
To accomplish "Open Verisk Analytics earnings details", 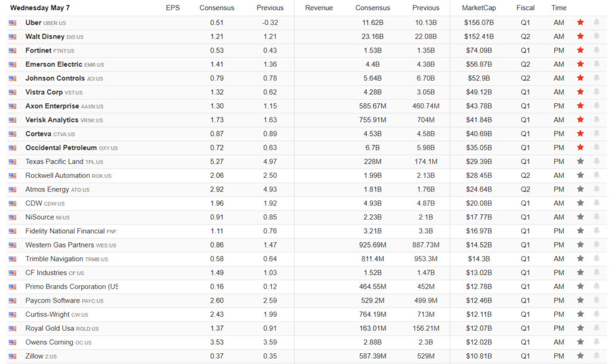I will click(x=52, y=120).
